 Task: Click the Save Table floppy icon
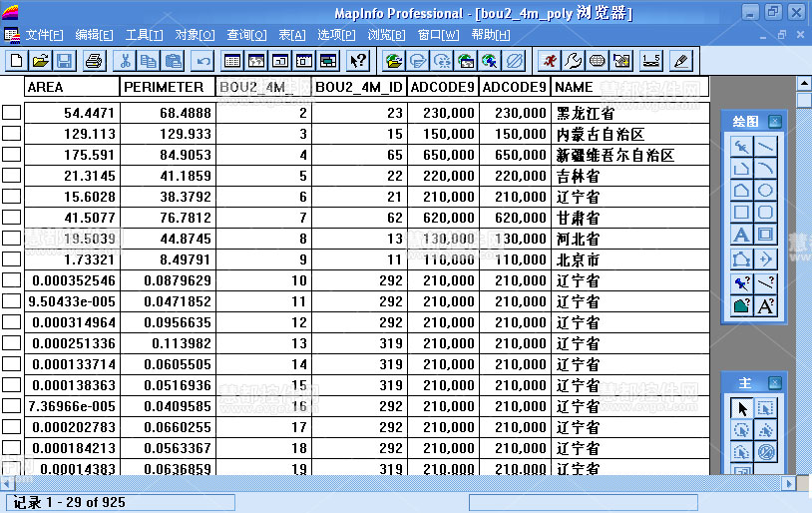point(64,61)
